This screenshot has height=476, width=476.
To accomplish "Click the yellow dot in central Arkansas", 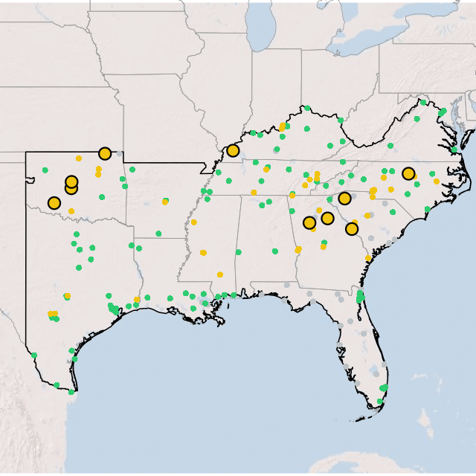I will point(165,202).
